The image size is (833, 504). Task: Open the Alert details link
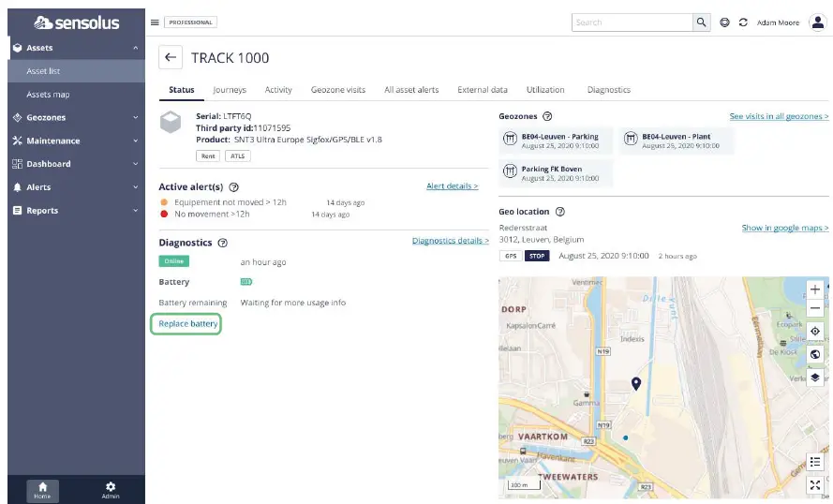tap(452, 185)
